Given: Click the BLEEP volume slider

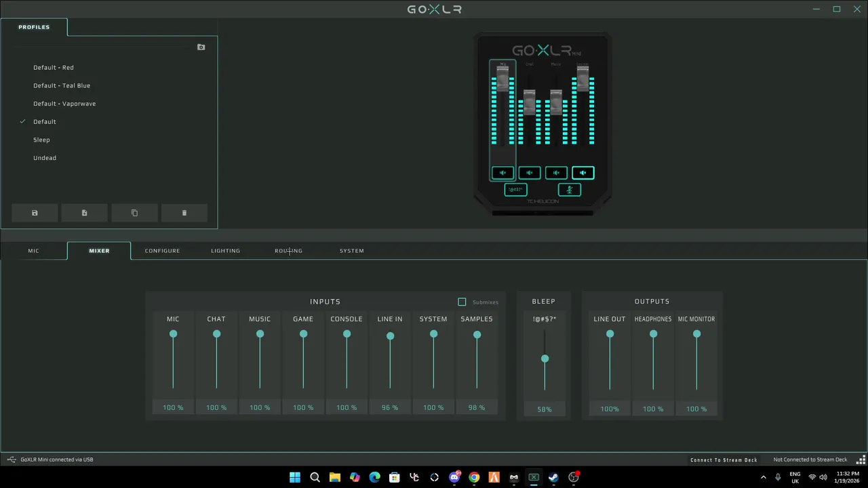Looking at the screenshot, I should tap(545, 361).
